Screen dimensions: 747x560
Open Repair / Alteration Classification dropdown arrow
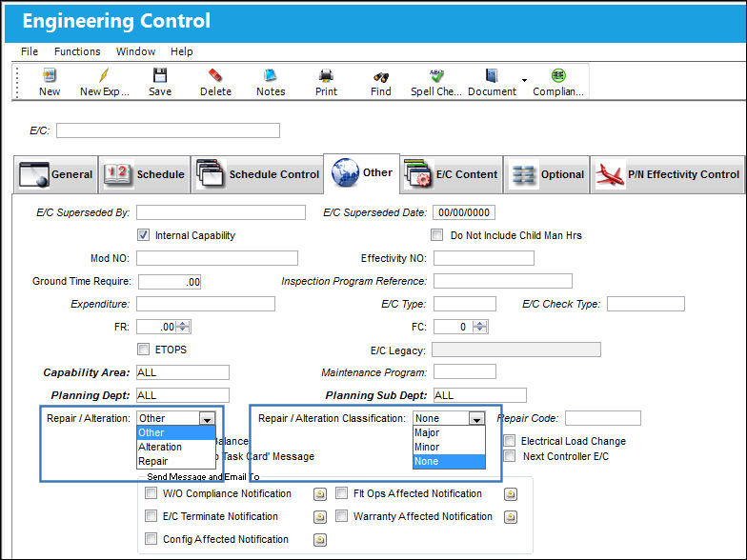[476, 419]
